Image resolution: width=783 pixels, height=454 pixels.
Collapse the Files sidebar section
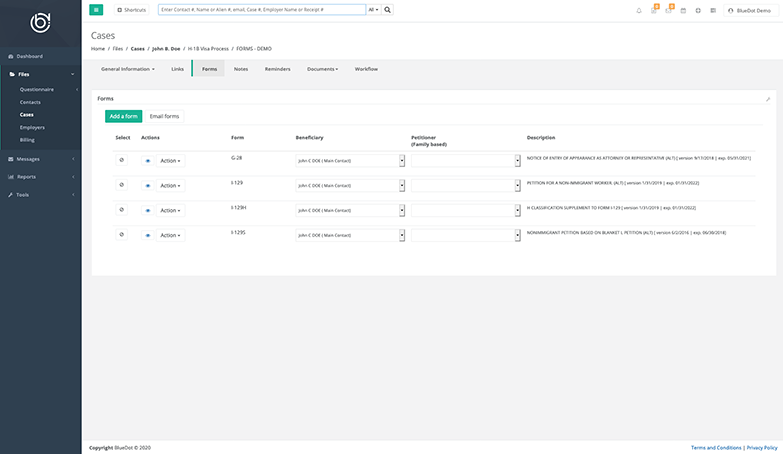coord(40,74)
